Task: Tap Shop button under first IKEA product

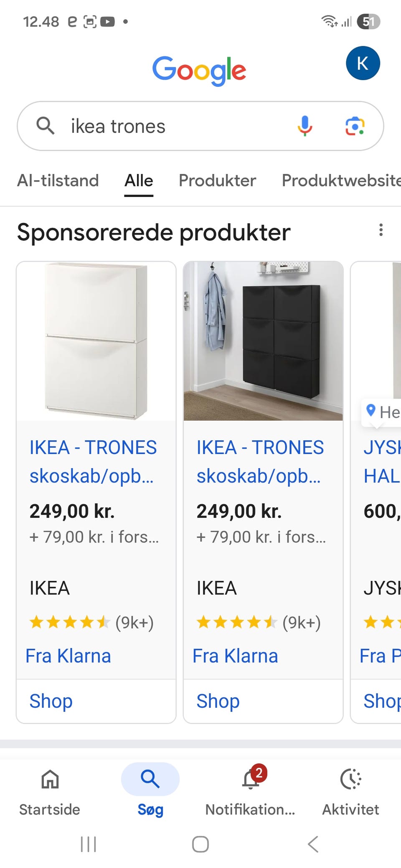Action: (51, 701)
